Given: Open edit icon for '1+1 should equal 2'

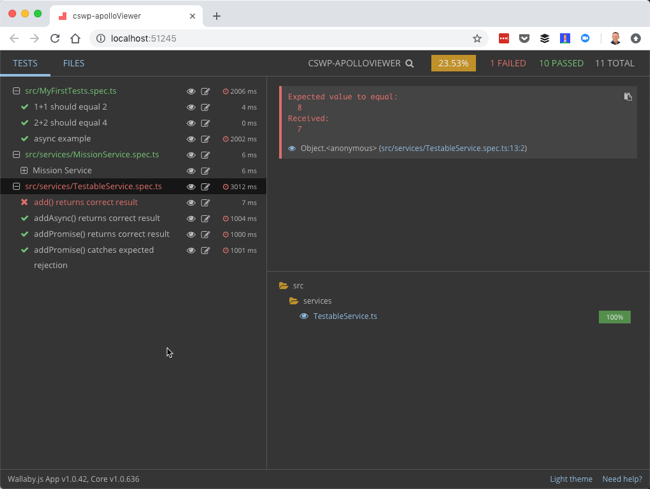Looking at the screenshot, I should [205, 107].
